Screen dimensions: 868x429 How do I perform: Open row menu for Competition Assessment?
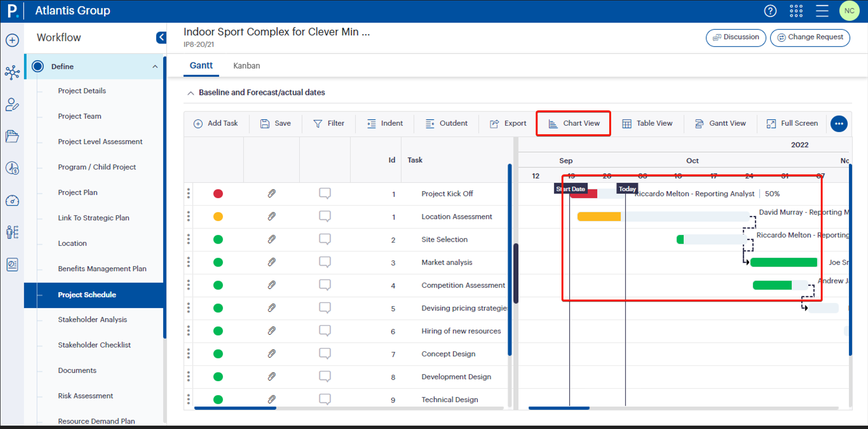click(189, 285)
